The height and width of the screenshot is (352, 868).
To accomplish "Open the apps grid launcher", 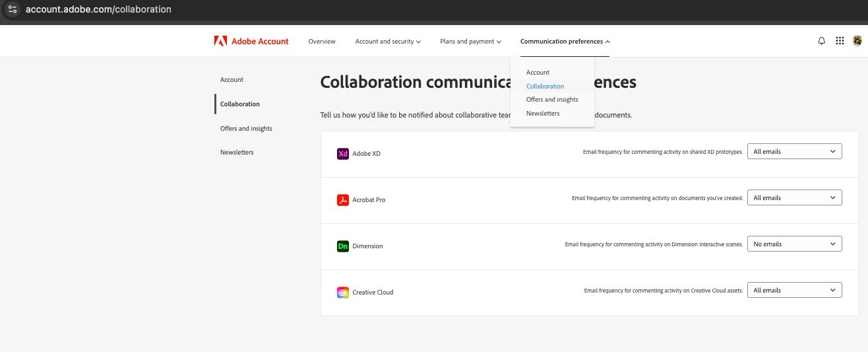I will click(840, 41).
